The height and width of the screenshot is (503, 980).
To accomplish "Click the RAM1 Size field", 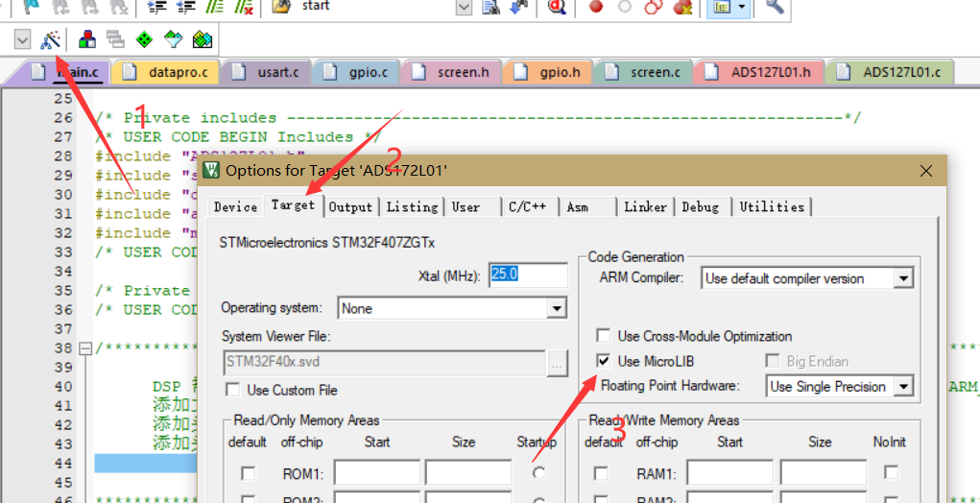I will [824, 473].
